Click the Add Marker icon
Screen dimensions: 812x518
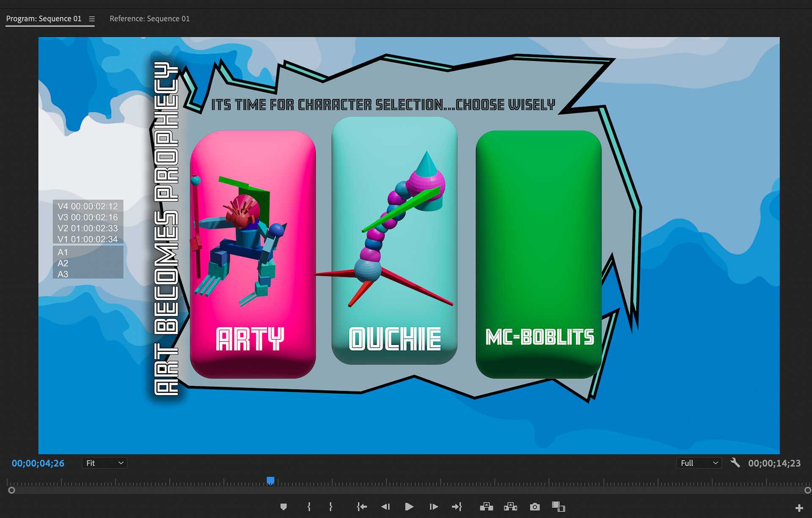coord(283,507)
